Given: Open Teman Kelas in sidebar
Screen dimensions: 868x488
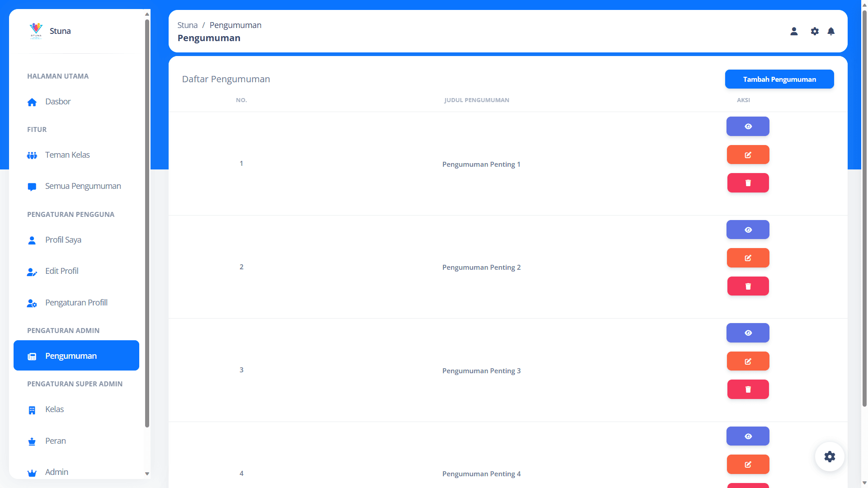Looking at the screenshot, I should tap(67, 155).
